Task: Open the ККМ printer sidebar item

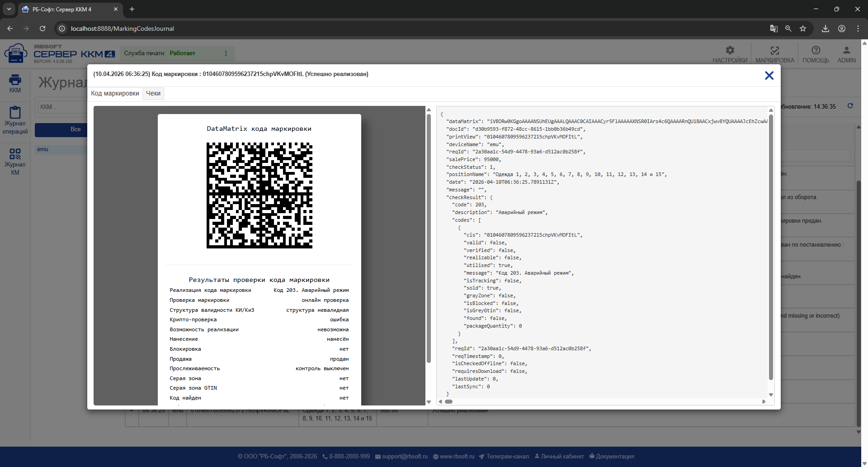Action: pos(15,83)
